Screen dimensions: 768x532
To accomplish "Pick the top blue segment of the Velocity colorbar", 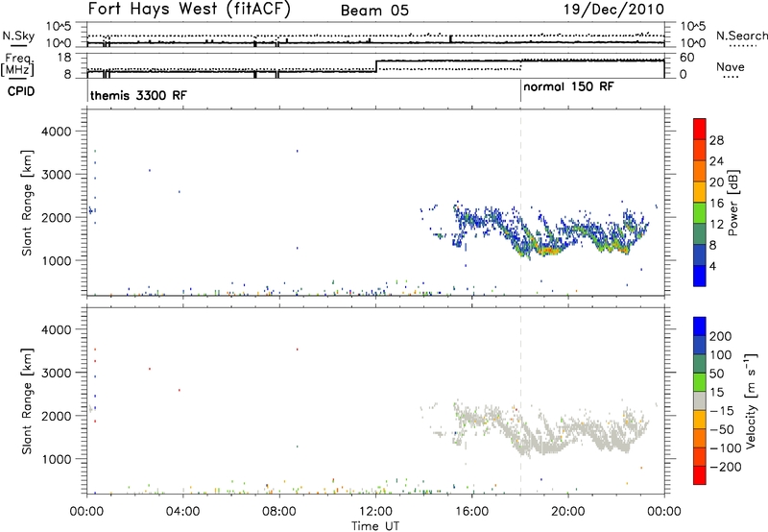I will (x=700, y=328).
